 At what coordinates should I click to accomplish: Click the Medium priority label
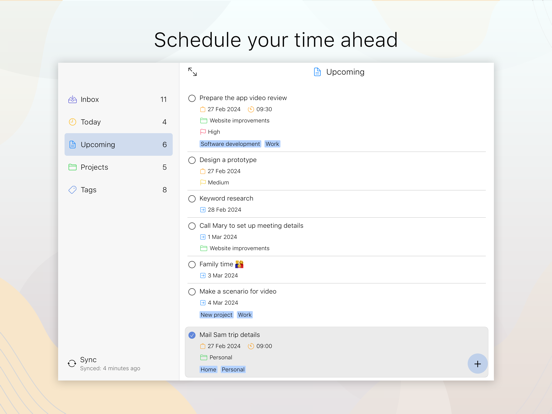[x=218, y=182]
